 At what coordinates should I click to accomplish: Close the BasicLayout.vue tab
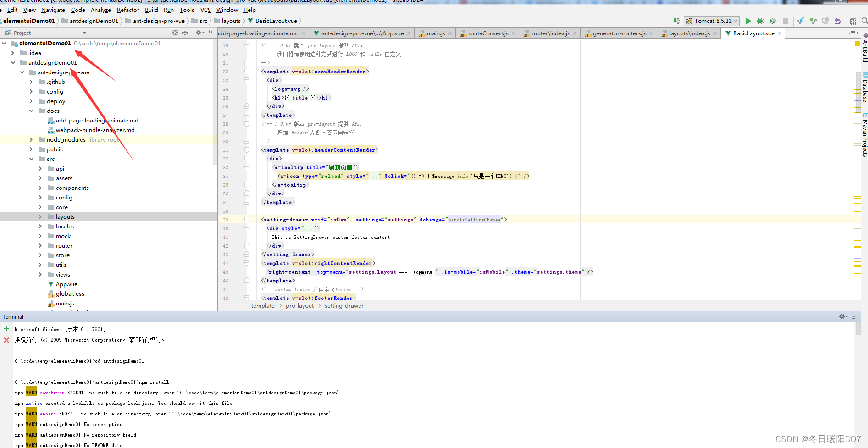[780, 33]
